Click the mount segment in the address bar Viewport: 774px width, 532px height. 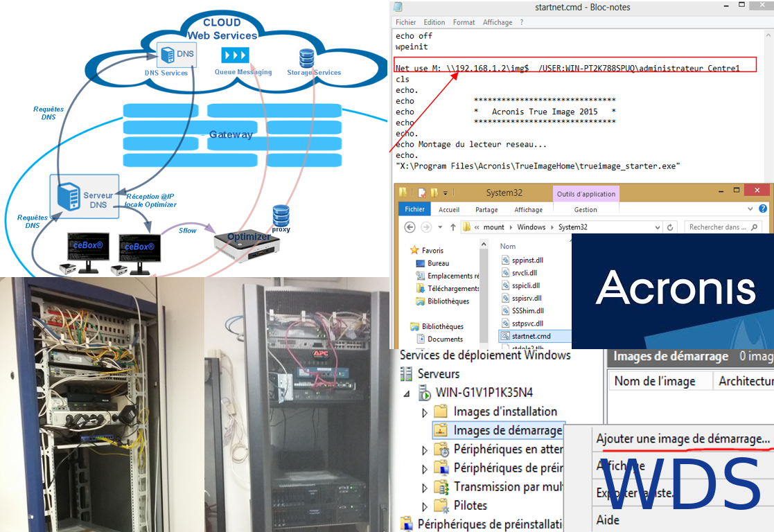point(493,227)
